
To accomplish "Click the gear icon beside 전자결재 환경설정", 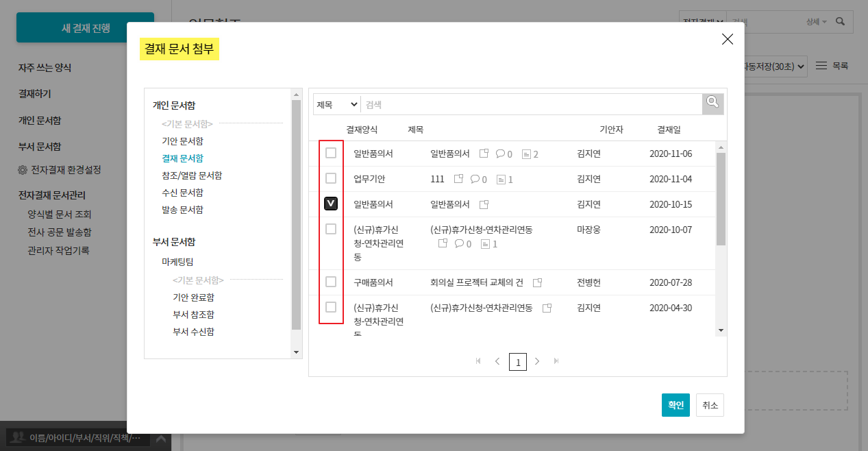I will pos(23,170).
